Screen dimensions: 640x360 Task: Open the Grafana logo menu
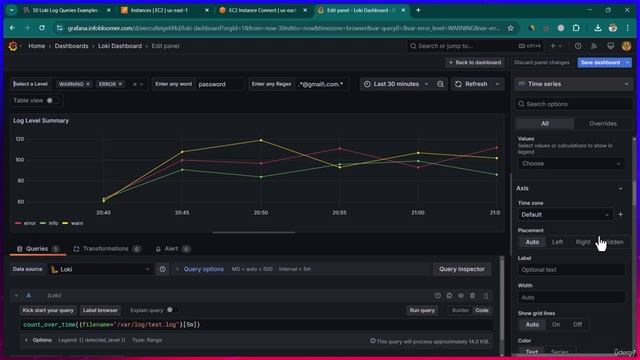click(x=13, y=46)
